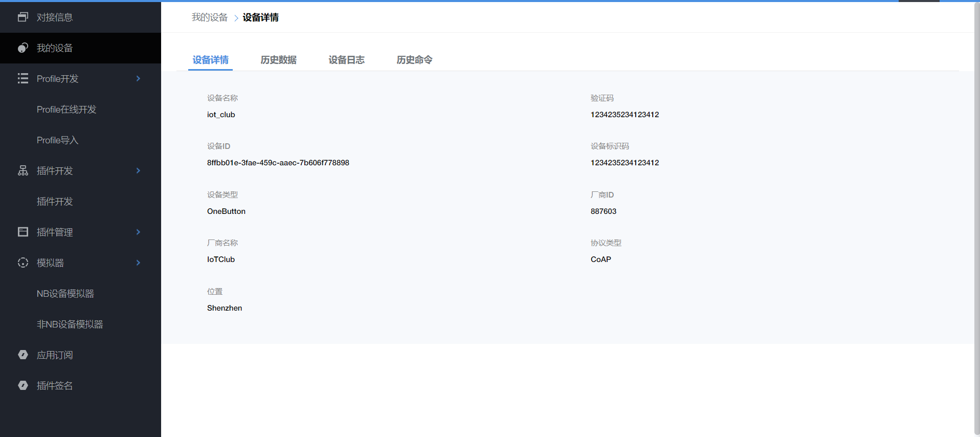Click the 模拟器 circular icon
The image size is (980, 437).
23,263
